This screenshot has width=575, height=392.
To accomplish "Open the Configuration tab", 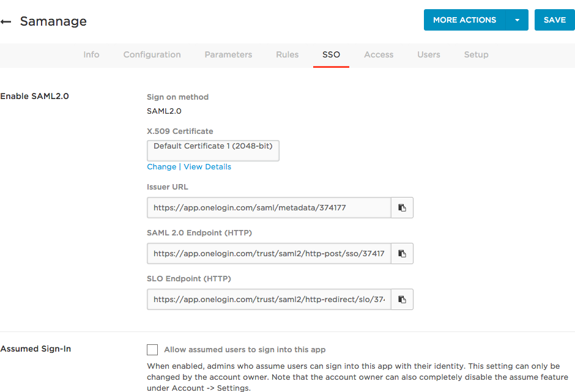I will coord(152,54).
